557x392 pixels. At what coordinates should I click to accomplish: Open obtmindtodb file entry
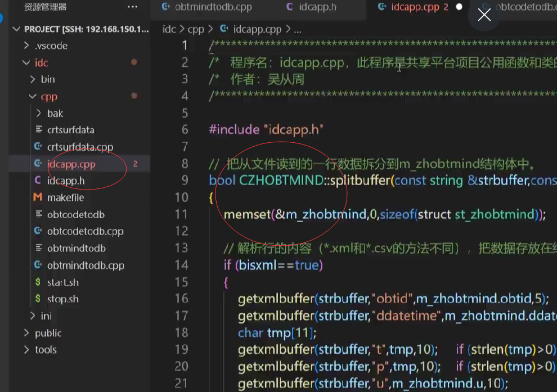tap(77, 248)
